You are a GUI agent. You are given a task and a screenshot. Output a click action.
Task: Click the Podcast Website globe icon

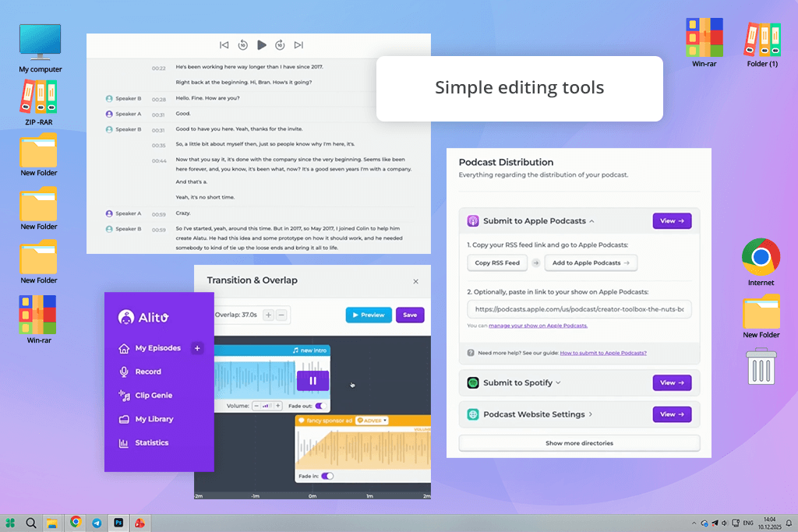tap(473, 414)
